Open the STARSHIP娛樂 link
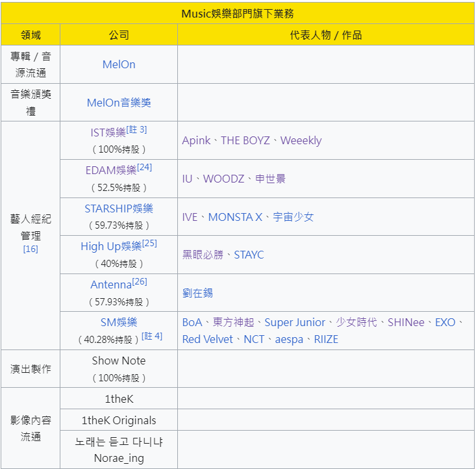Viewport: 476px width, 469px height. (x=119, y=209)
